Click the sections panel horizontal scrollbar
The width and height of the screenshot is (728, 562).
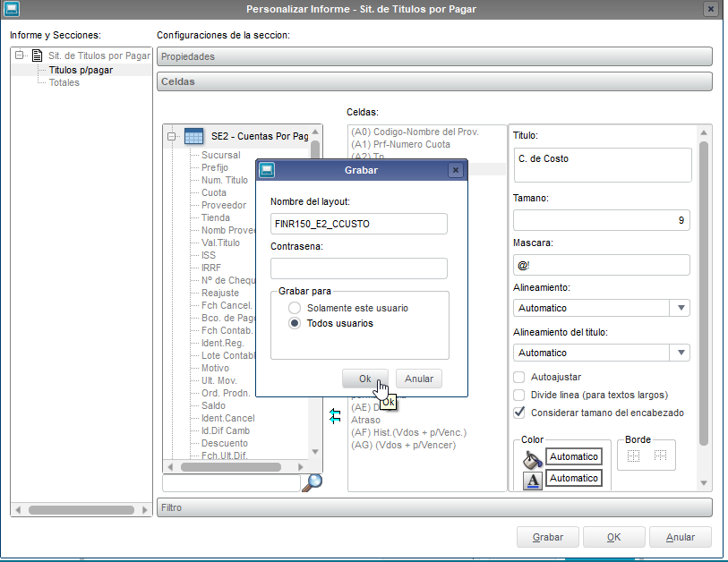81,510
